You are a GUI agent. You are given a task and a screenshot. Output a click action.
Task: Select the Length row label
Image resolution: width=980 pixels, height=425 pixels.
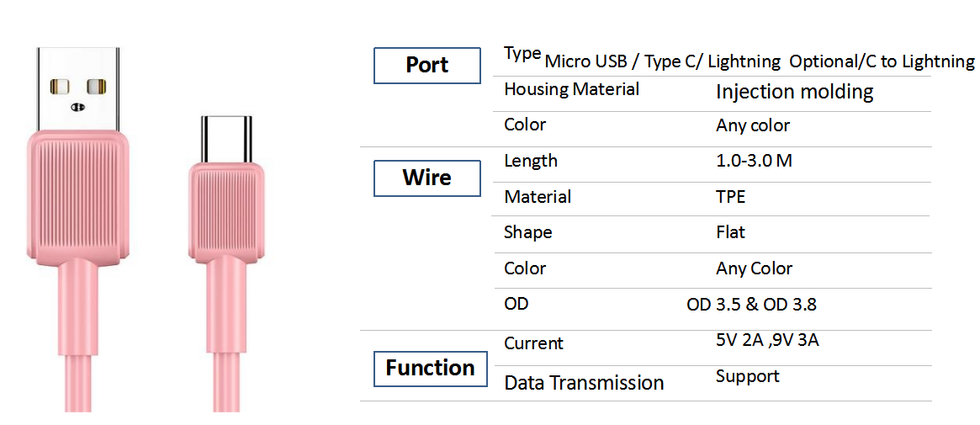tap(531, 161)
